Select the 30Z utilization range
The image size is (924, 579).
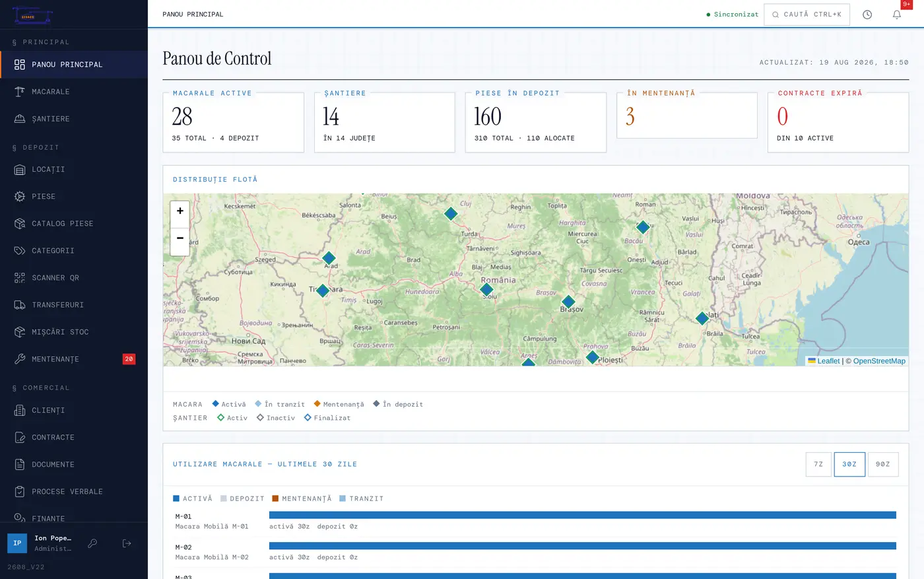849,464
